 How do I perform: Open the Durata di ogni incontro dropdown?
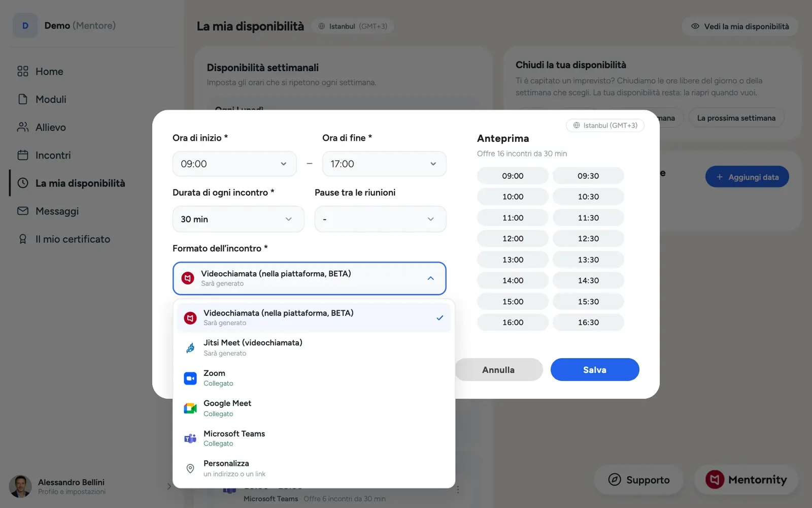239,219
